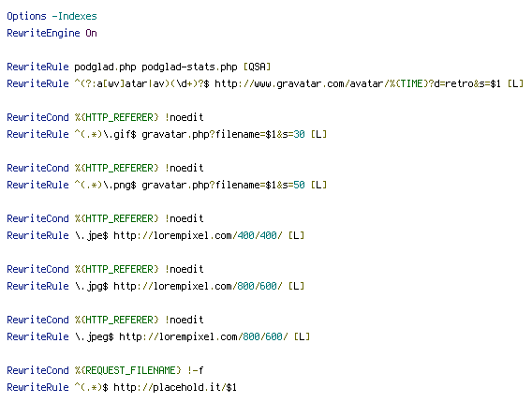Click '%{TIME}' variable in gravatar URL
This screenshot has height=403, width=532.
(409, 83)
